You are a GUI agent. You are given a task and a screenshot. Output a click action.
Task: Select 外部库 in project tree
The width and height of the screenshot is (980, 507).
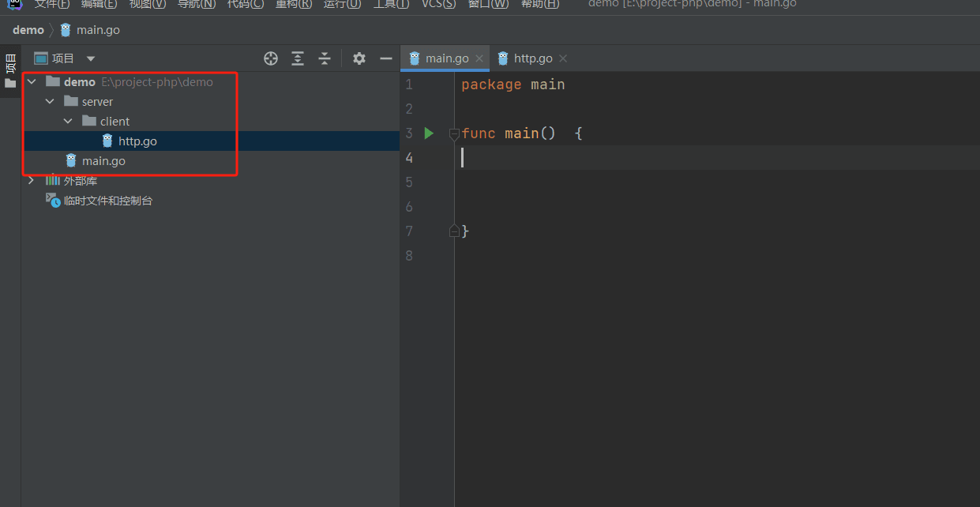coord(81,181)
